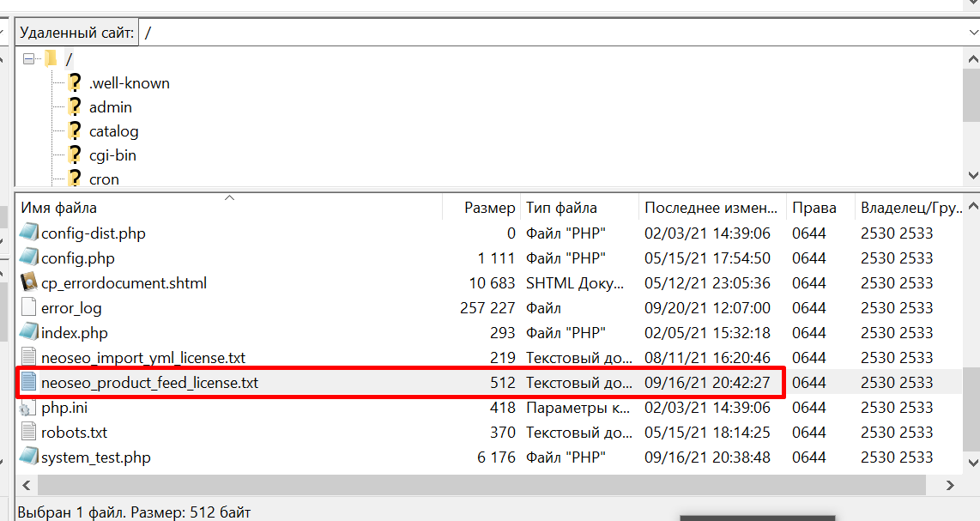The image size is (980, 521).
Task: Select the root folder icon in tree
Action: 51,59
